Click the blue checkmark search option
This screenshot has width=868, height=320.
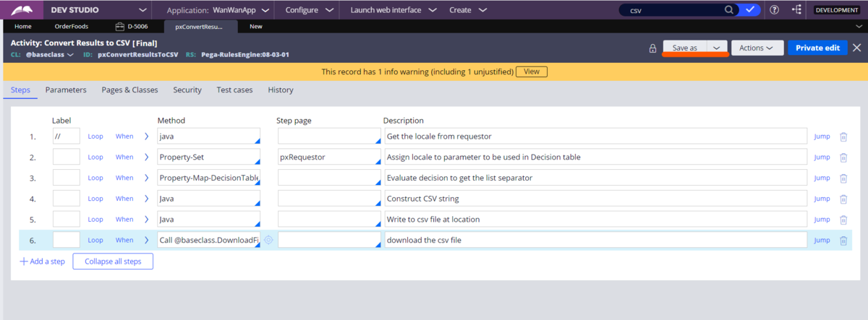[751, 10]
